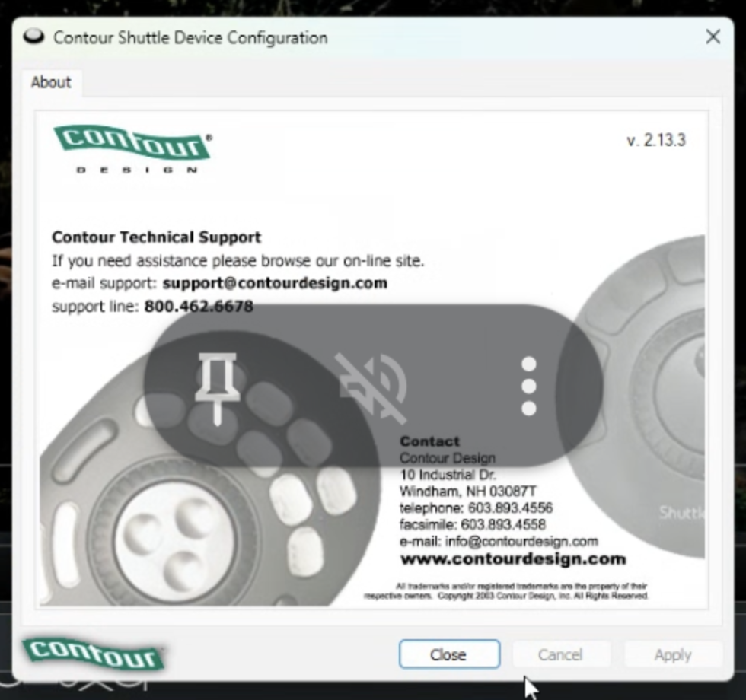Select the About tab
746x700 pixels.
coord(51,82)
